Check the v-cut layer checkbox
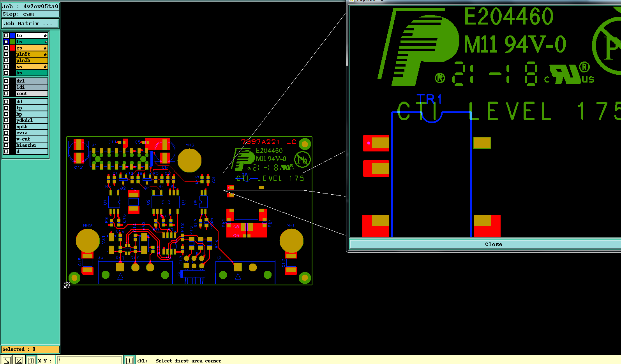The height and width of the screenshot is (364, 621). pos(6,139)
